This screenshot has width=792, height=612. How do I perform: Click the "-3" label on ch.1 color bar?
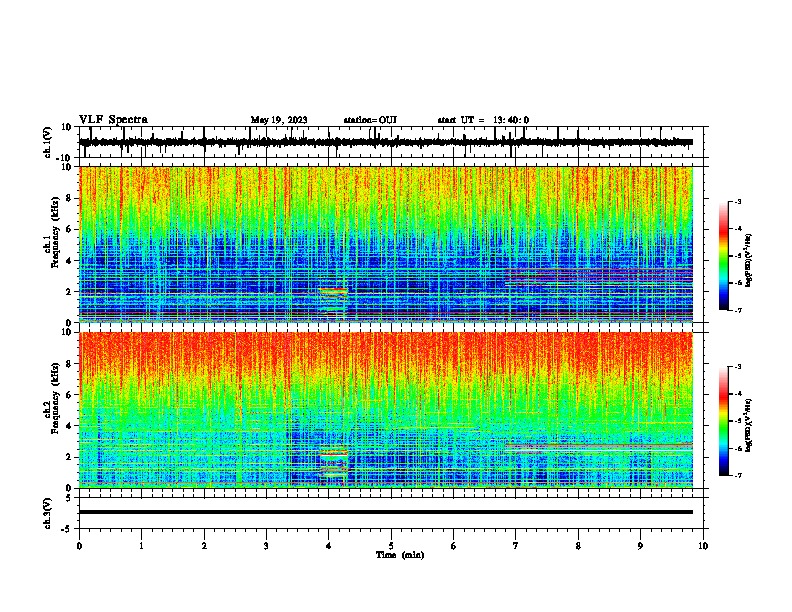pyautogui.click(x=737, y=202)
